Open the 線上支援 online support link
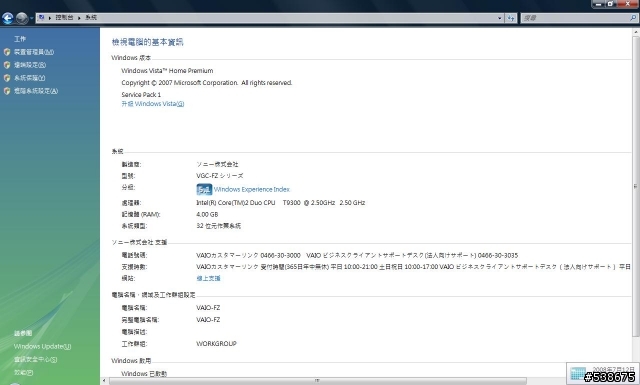The width and height of the screenshot is (640, 385). [x=208, y=278]
